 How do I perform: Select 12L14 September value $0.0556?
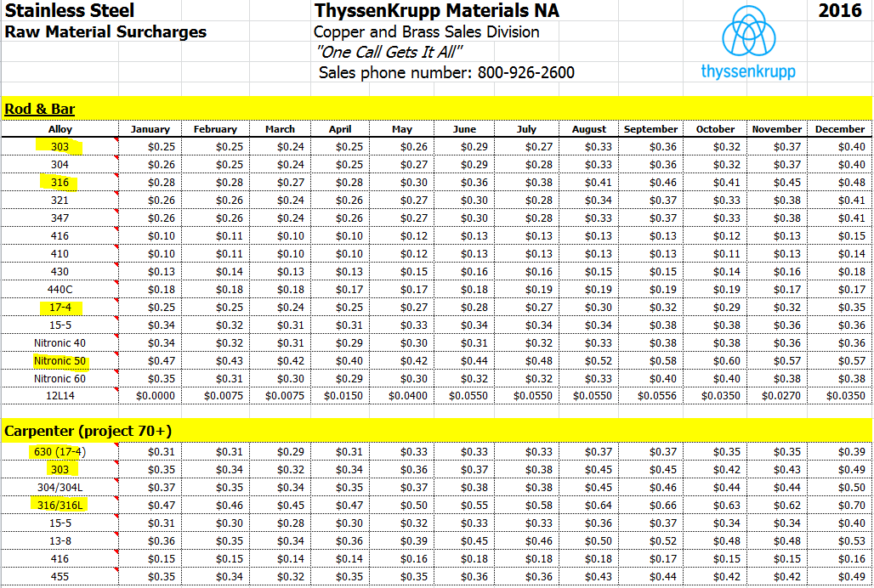coord(650,396)
